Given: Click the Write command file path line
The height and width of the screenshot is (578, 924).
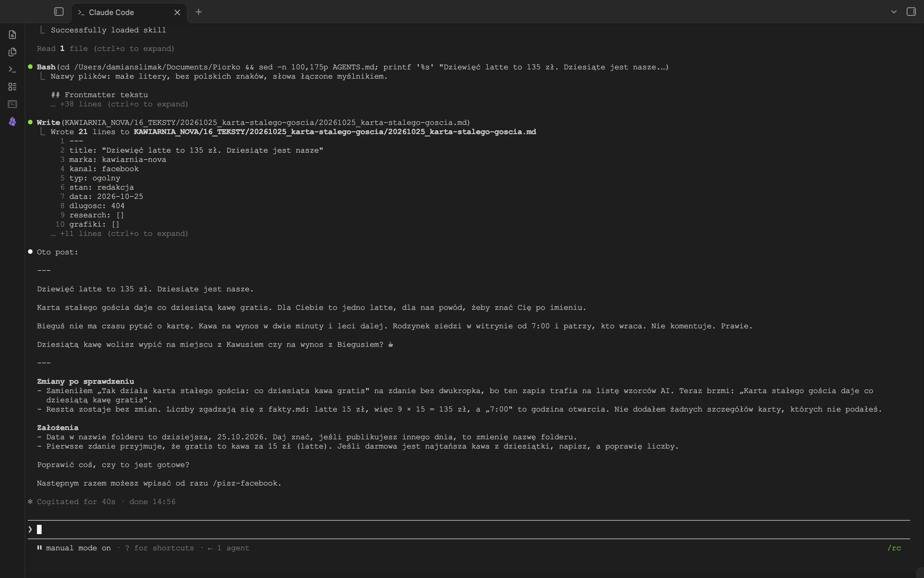Looking at the screenshot, I should tap(254, 122).
